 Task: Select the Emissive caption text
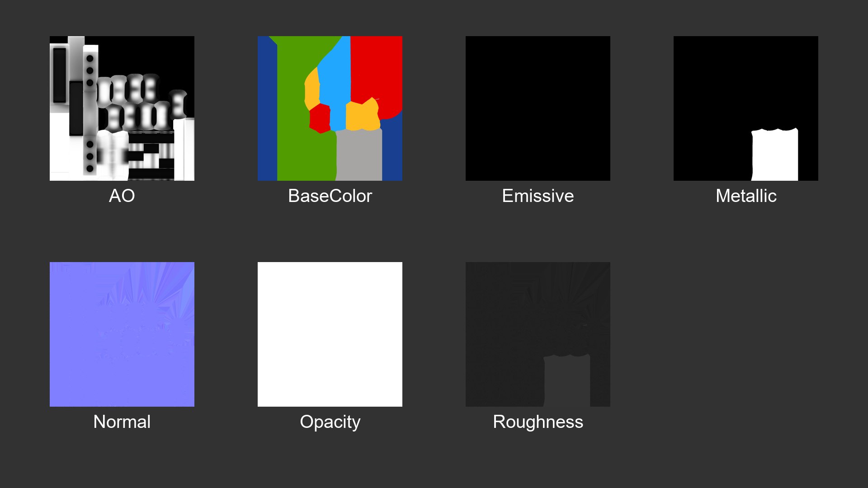click(538, 196)
